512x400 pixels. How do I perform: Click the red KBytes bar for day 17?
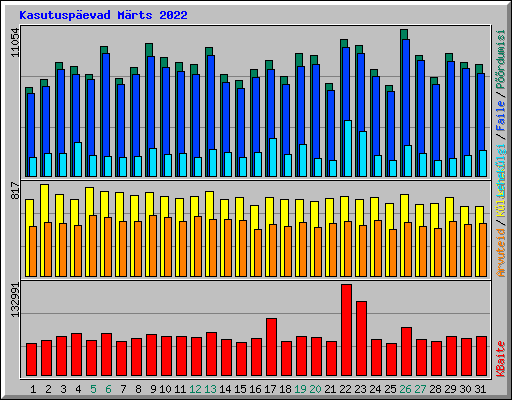point(271,347)
